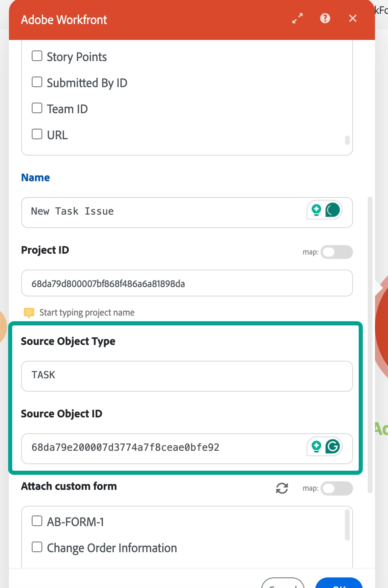
Task: Click the Cancel button
Action: point(283,583)
